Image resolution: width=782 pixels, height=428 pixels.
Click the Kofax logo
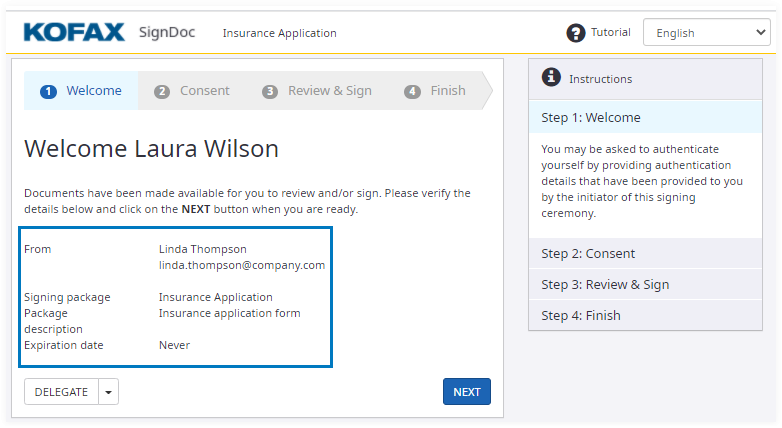(75, 32)
